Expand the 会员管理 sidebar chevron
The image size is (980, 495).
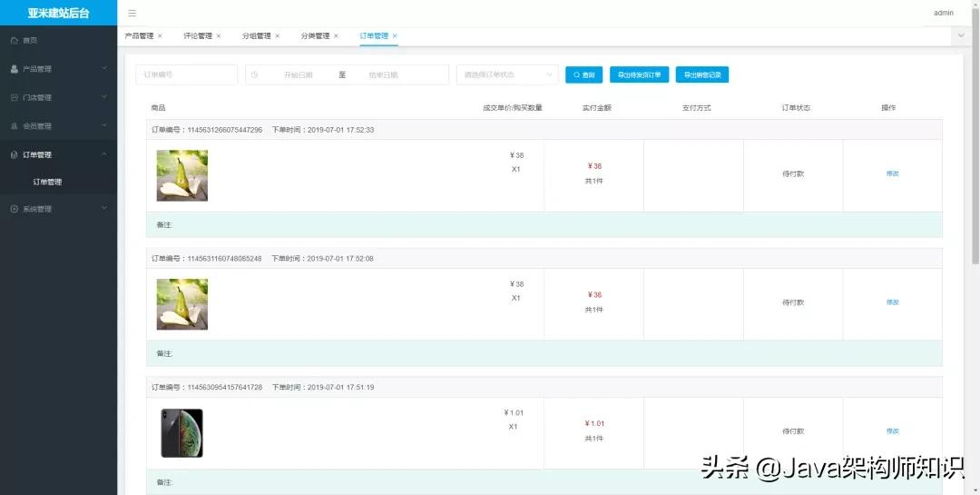point(104,125)
